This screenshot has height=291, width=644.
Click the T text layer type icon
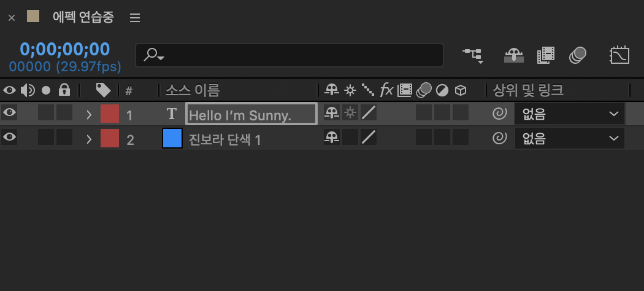pyautogui.click(x=172, y=114)
